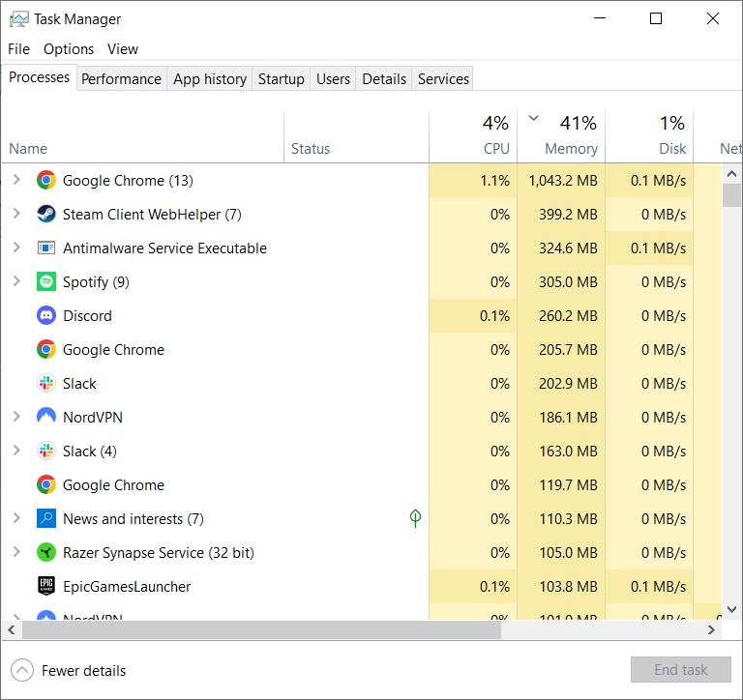Select the Razer Synapse Service (32 bit) name
Image resolution: width=743 pixels, height=700 pixels.
pos(159,553)
